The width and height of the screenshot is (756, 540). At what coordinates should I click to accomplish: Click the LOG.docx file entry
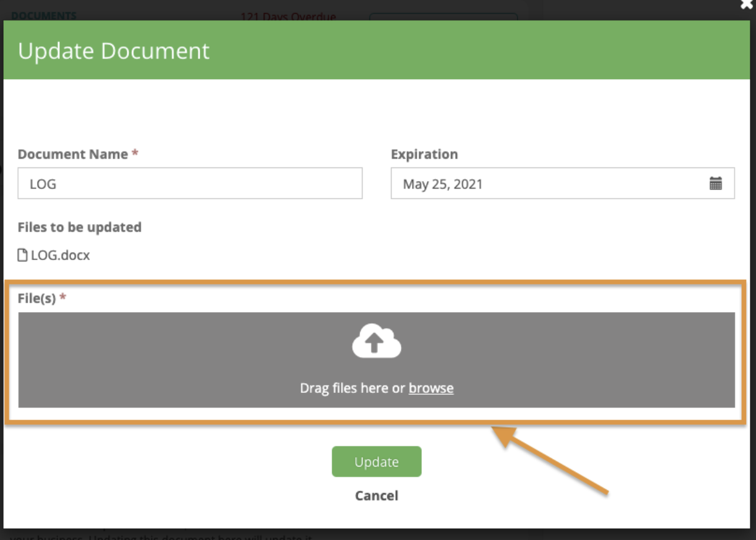54,255
